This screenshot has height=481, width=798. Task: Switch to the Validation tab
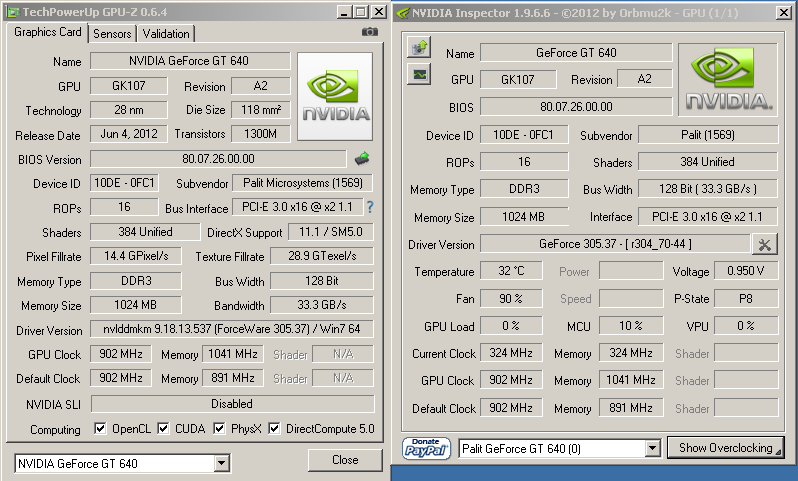click(x=165, y=33)
